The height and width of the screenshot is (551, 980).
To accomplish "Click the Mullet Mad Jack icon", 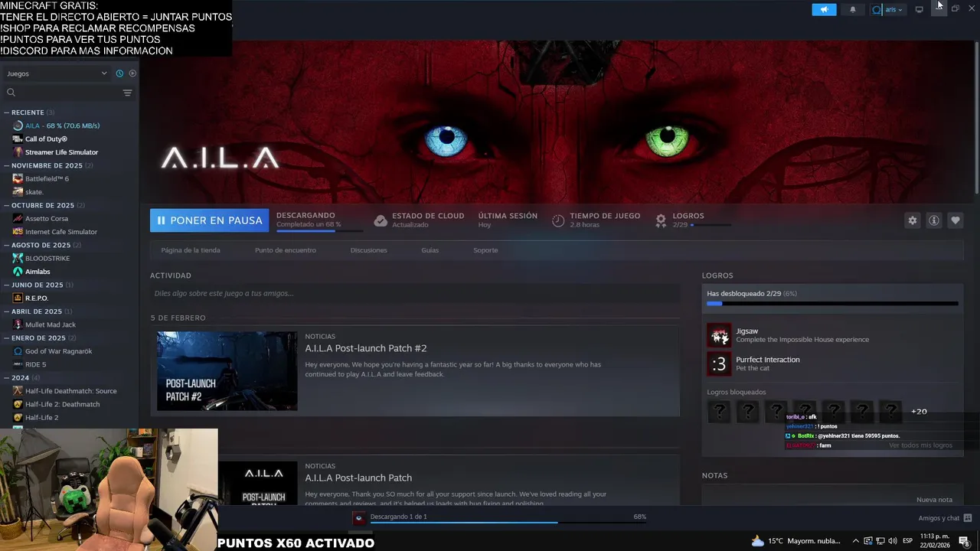I will click(18, 324).
